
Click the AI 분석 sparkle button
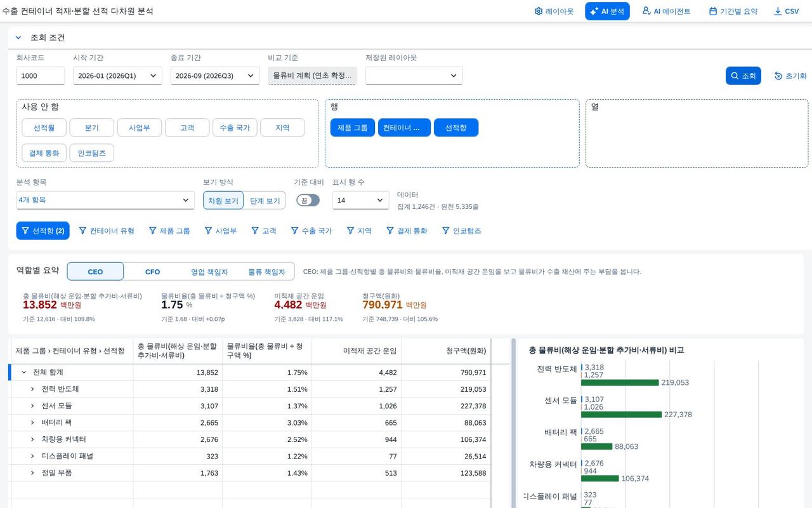point(607,11)
